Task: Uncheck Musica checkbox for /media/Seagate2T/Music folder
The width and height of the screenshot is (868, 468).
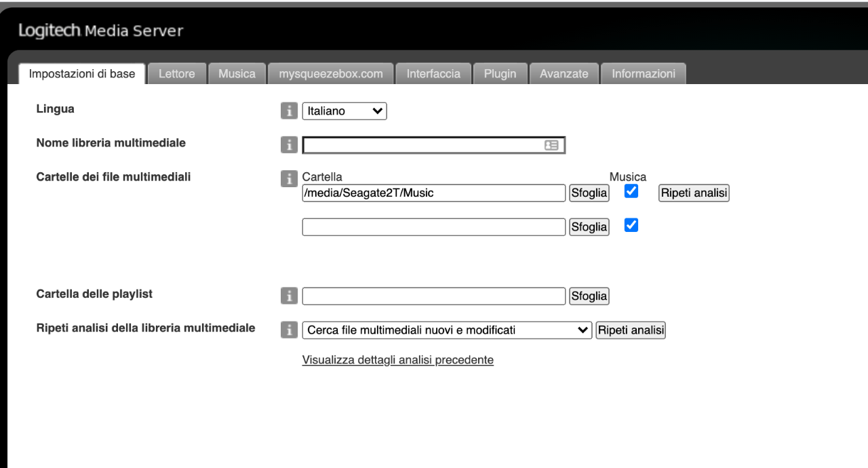Action: tap(631, 191)
